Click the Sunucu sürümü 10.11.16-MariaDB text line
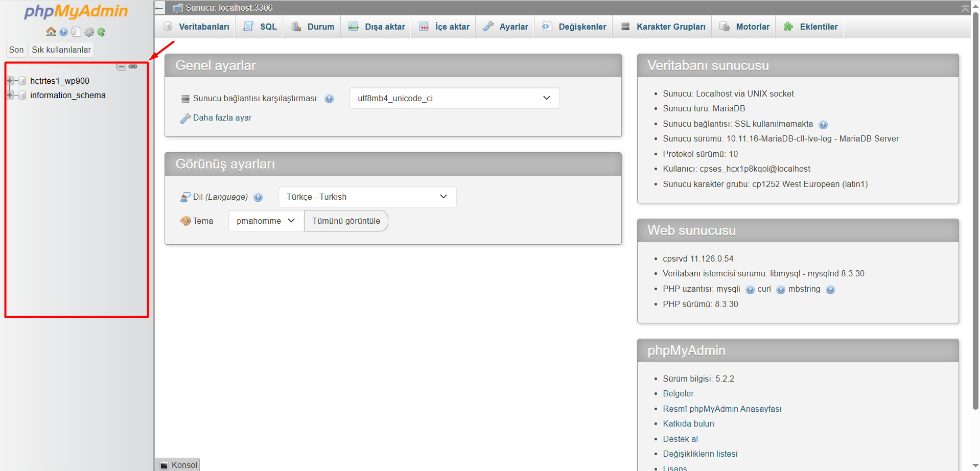The image size is (980, 471). point(781,139)
